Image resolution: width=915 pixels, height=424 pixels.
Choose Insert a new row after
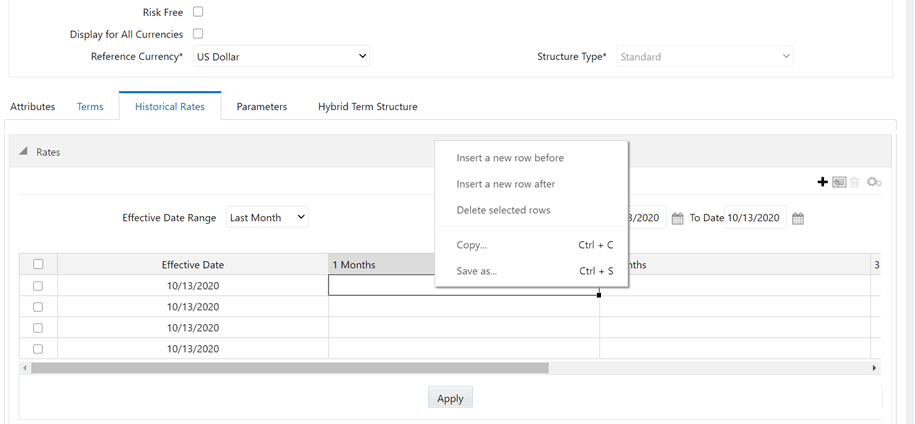531,184
